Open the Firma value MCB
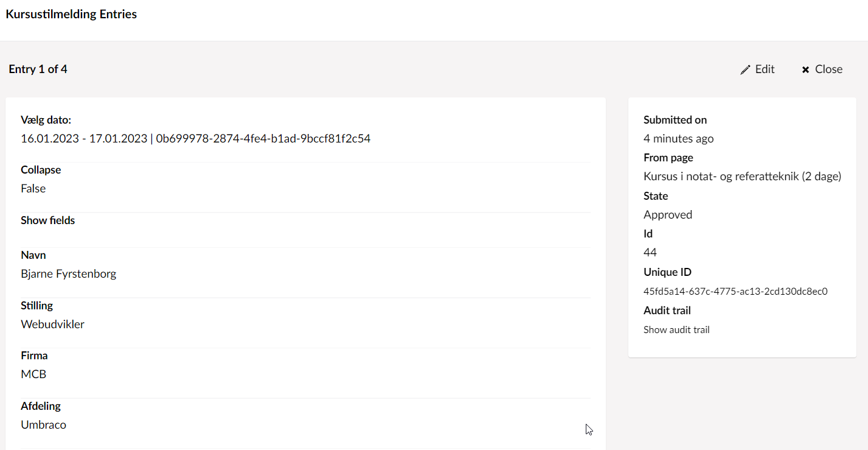 click(x=33, y=374)
